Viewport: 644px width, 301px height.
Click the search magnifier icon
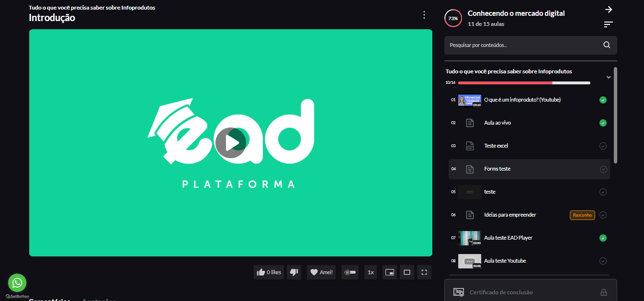click(x=607, y=45)
